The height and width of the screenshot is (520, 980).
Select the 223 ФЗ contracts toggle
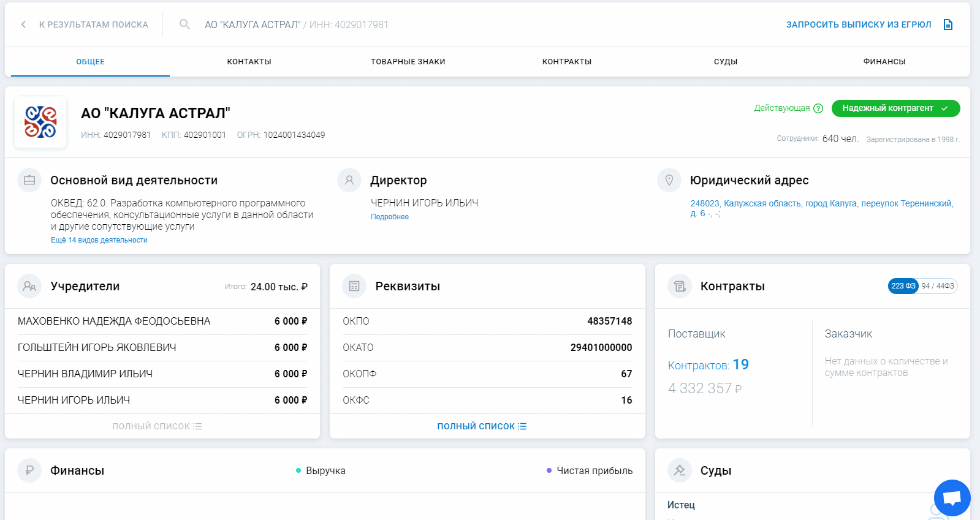pos(903,286)
